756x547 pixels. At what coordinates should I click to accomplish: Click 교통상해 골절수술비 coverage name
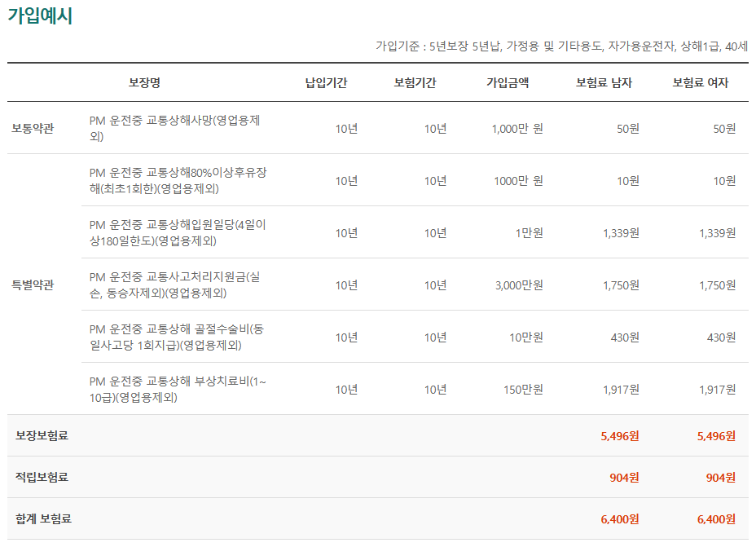pos(177,337)
